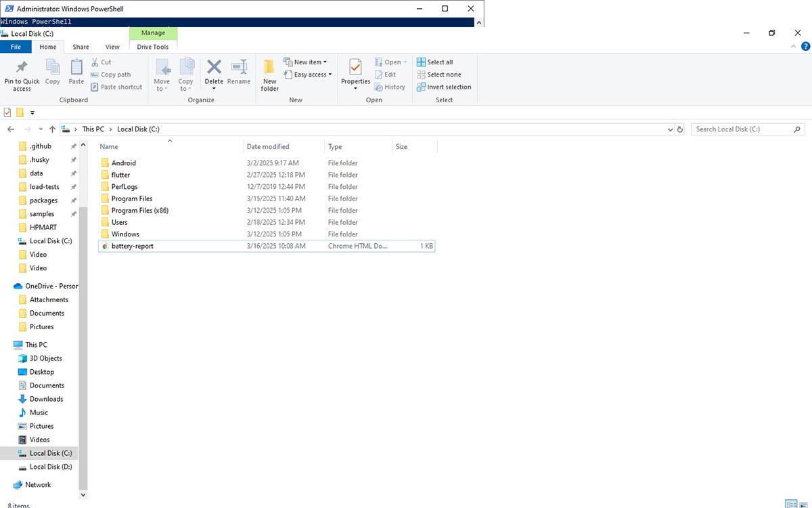Click quick access toolbar properties checkbox icon
The width and height of the screenshot is (812, 508).
7,112
